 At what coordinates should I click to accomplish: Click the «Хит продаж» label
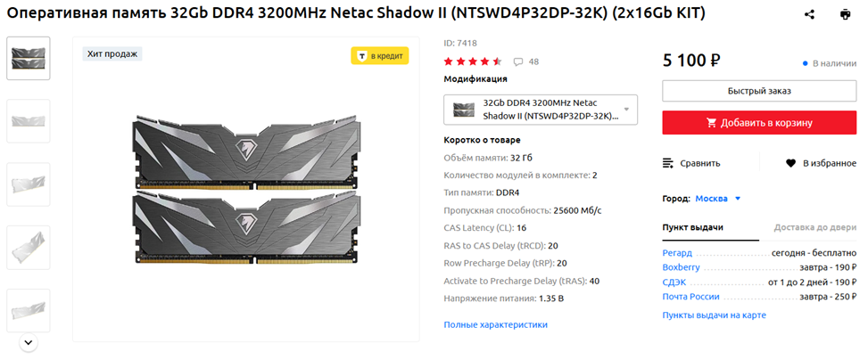112,53
